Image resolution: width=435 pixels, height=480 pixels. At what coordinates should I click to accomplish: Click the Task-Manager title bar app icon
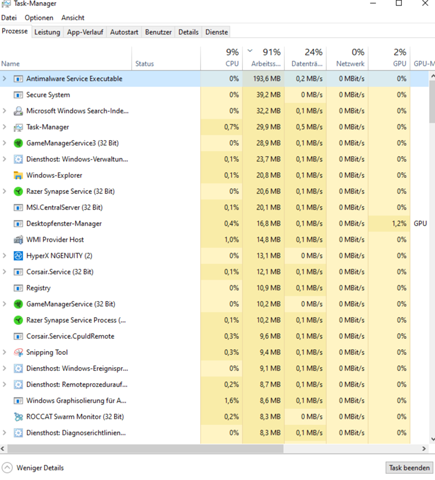[6, 3]
